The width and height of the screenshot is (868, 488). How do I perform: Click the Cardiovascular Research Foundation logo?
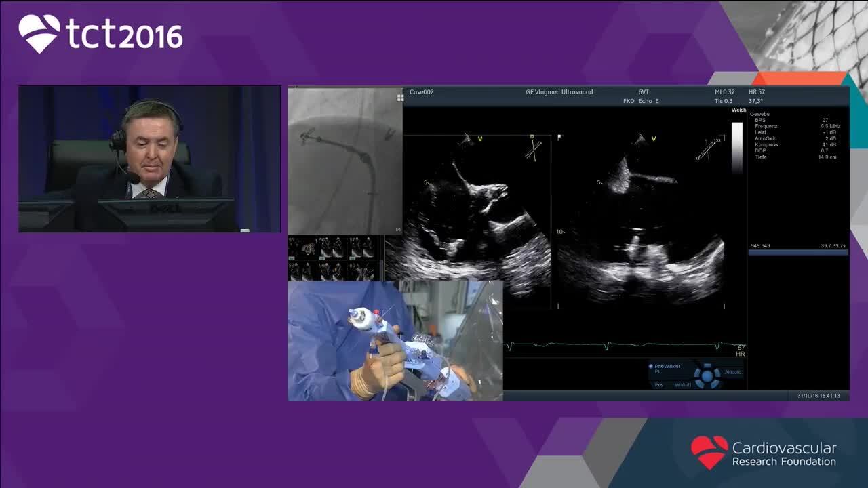[763, 453]
